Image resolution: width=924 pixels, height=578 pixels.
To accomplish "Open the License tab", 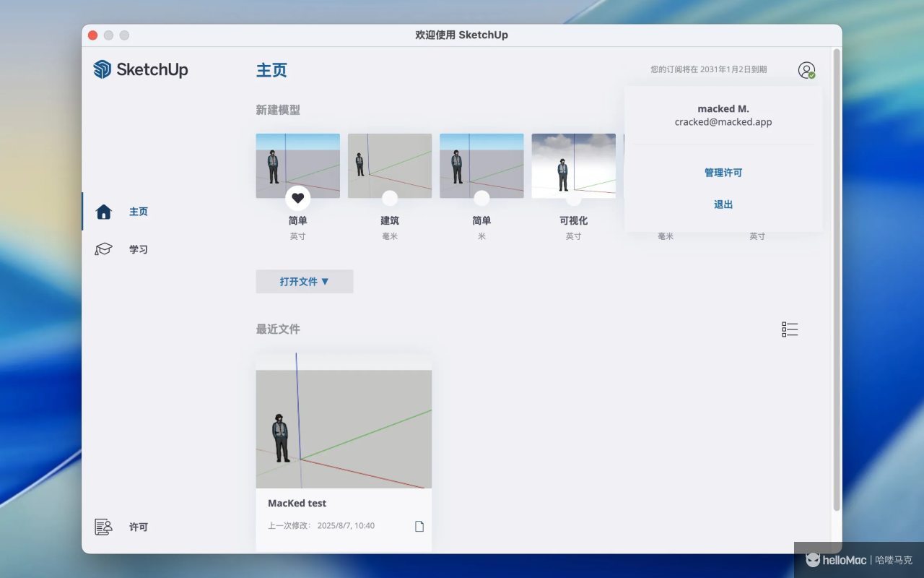I will coord(139,527).
